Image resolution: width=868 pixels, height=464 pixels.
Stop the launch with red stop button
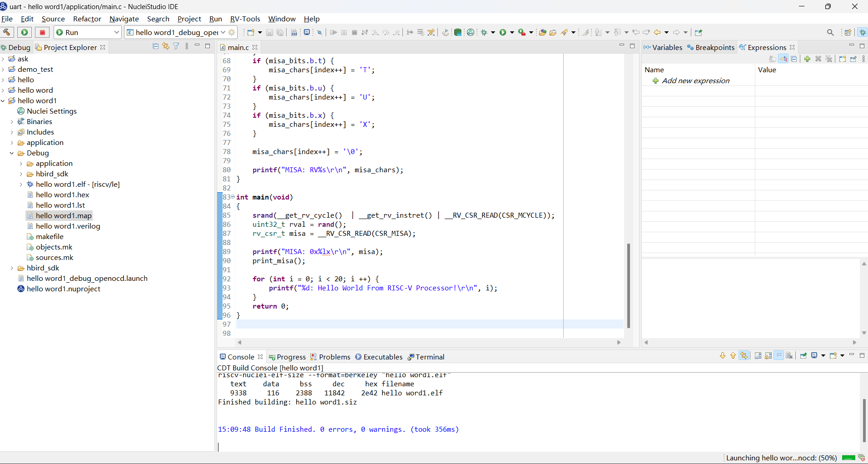42,32
